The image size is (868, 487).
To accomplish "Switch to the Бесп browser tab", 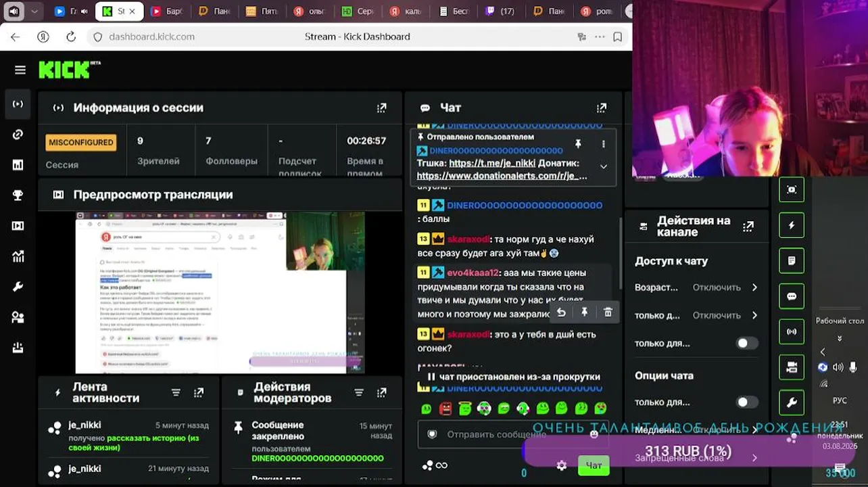I will pos(453,11).
